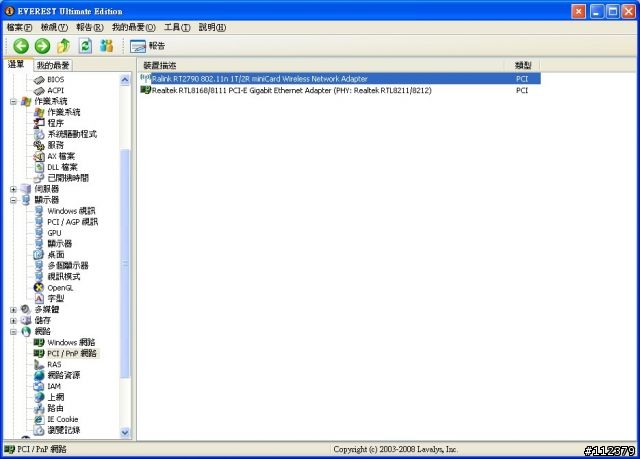640x459 pixels.
Task: Open the 我的最愛(O) menu
Action: (133, 27)
